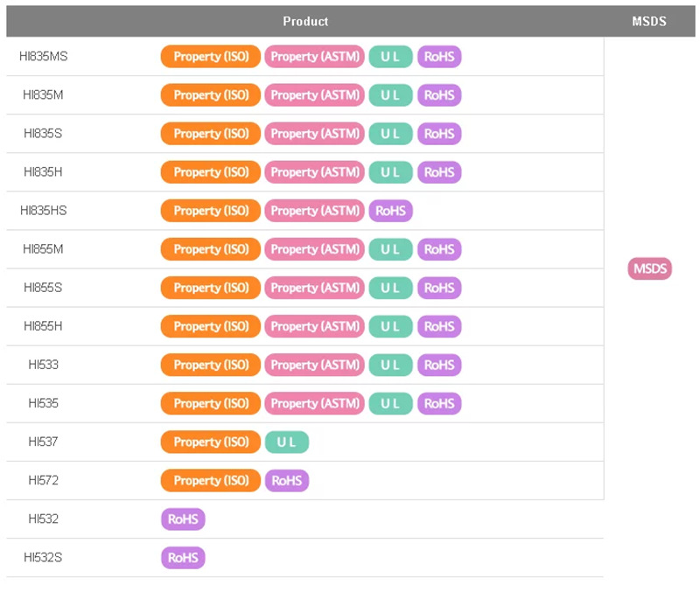Open RoHS document for HI835H

click(x=439, y=172)
